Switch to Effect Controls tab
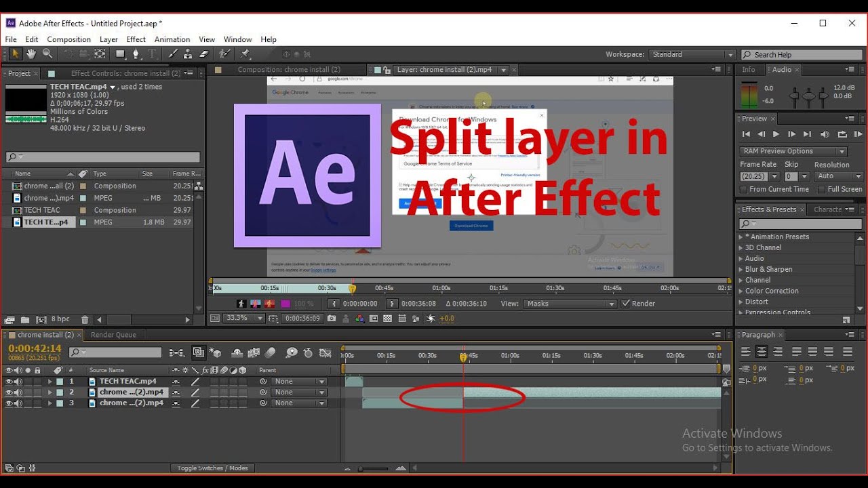Screen dimensions: 868x488 pos(125,73)
